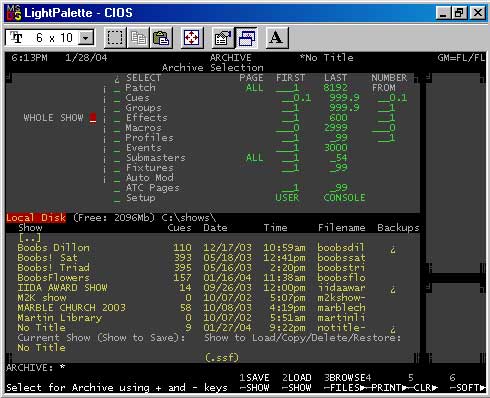This screenshot has height=398, width=490.
Task: Select the 'Boobs! Sat' show row
Action: click(213, 258)
